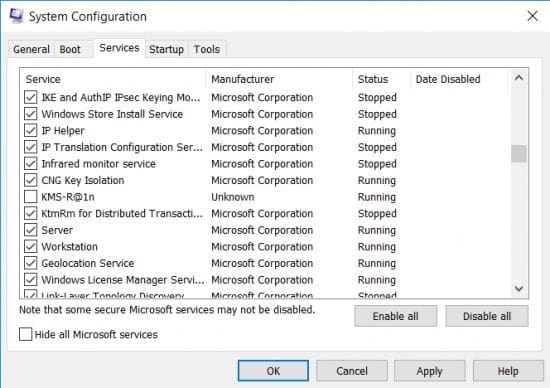Confirm with the OK button
550x388 pixels.
[273, 371]
